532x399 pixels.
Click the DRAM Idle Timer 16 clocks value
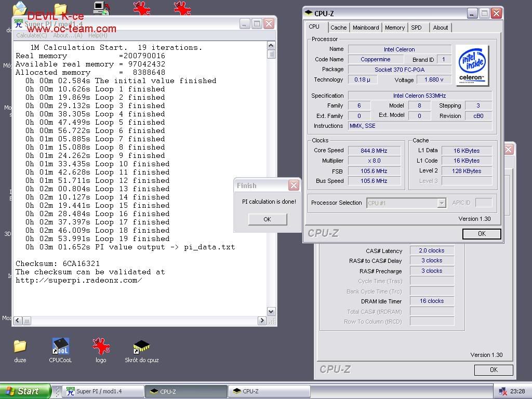[x=432, y=301]
